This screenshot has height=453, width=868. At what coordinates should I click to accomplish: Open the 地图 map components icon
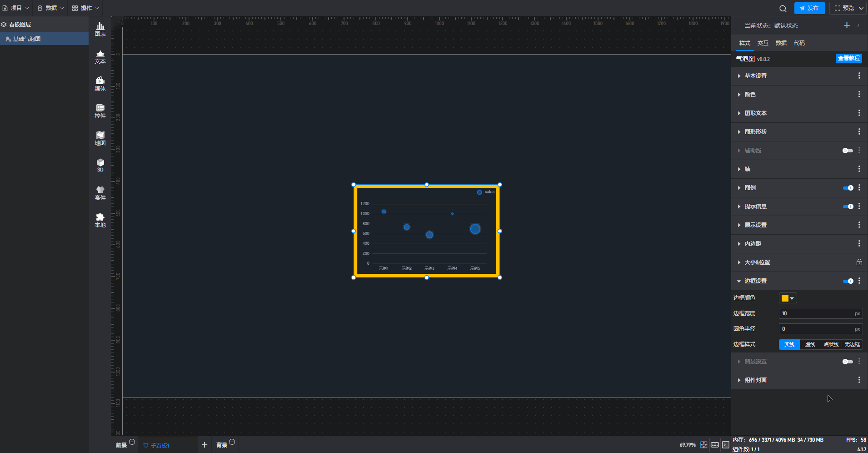pos(100,139)
